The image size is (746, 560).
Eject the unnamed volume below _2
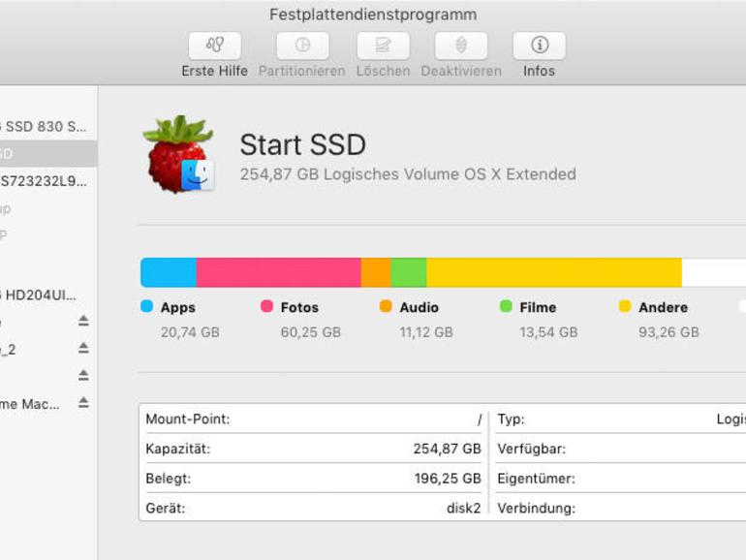pyautogui.click(x=83, y=375)
